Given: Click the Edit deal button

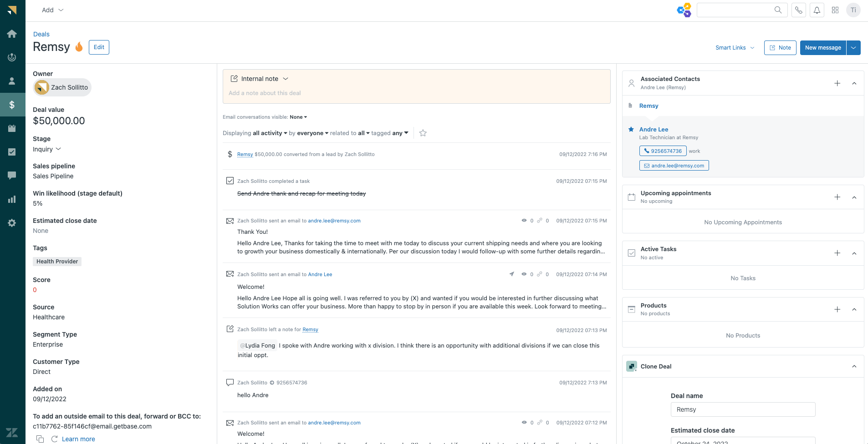Looking at the screenshot, I should (99, 47).
